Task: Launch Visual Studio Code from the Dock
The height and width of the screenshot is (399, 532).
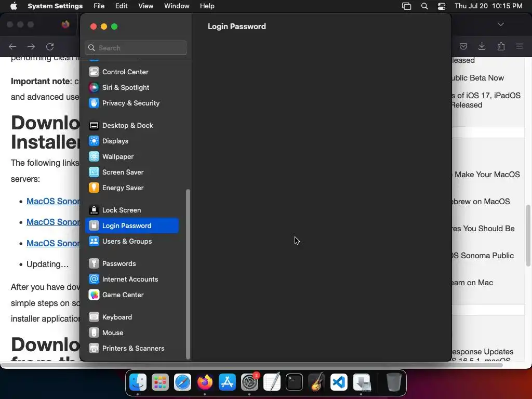Action: coord(339,382)
